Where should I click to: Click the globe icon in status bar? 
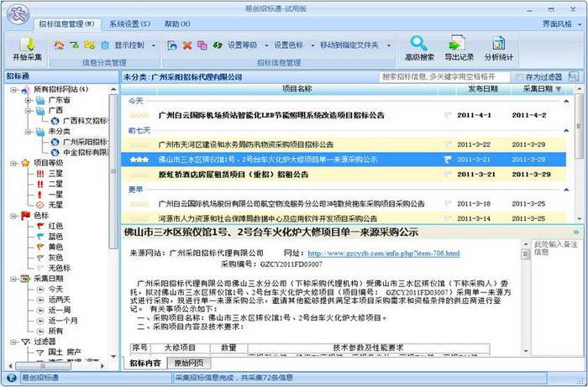pos(11,378)
